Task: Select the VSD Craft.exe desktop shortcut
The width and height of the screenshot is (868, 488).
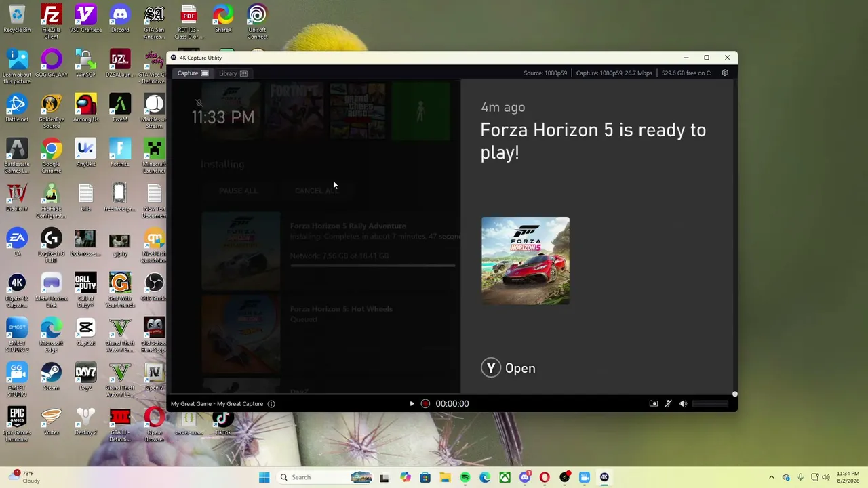Action: (x=85, y=19)
